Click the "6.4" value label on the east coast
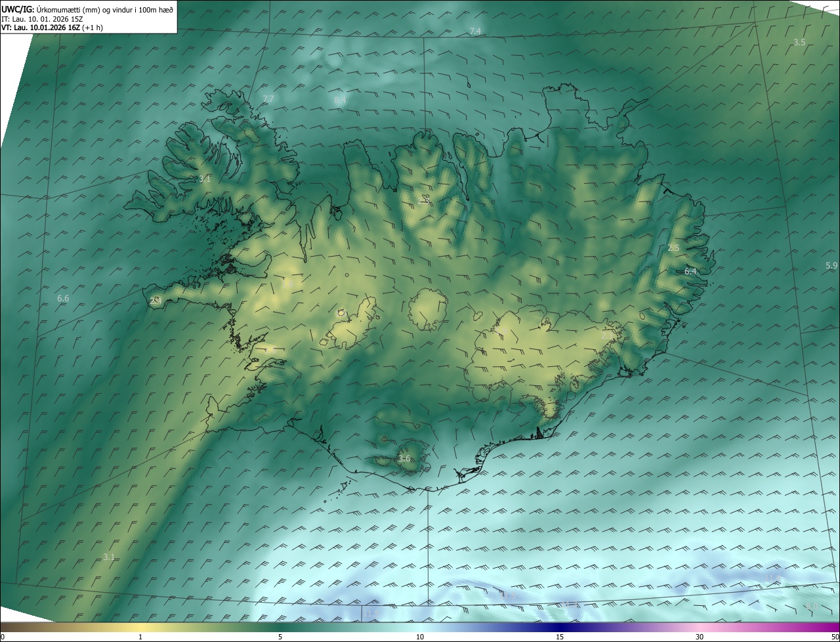This screenshot has width=840, height=642. (x=690, y=271)
